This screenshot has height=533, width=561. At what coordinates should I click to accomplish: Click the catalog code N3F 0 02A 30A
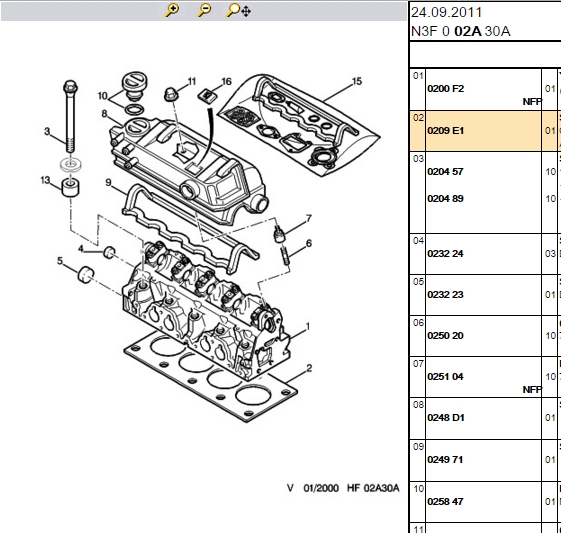click(460, 31)
